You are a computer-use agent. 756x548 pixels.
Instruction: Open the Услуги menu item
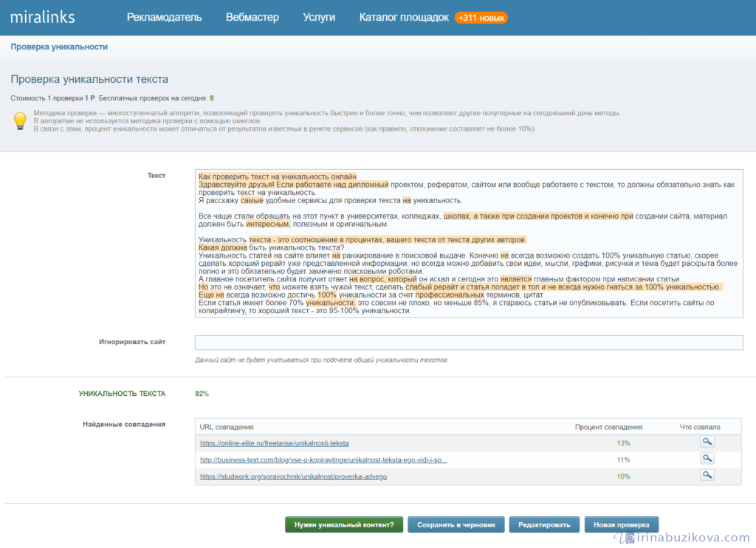click(x=319, y=17)
